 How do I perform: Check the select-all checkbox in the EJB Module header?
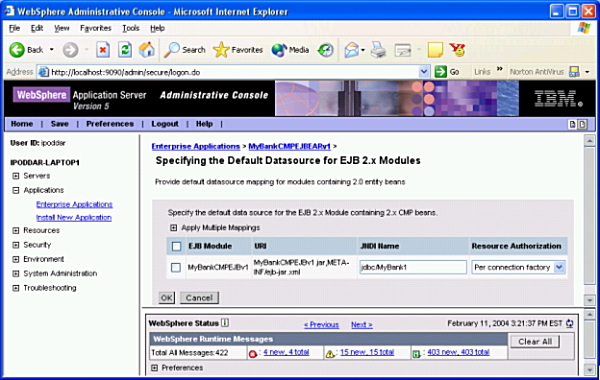(x=176, y=246)
